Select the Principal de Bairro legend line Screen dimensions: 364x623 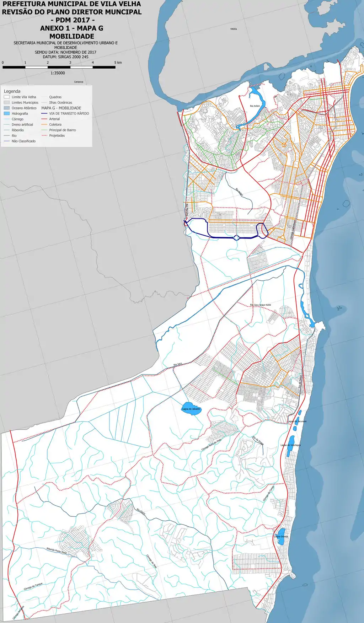coord(44,130)
